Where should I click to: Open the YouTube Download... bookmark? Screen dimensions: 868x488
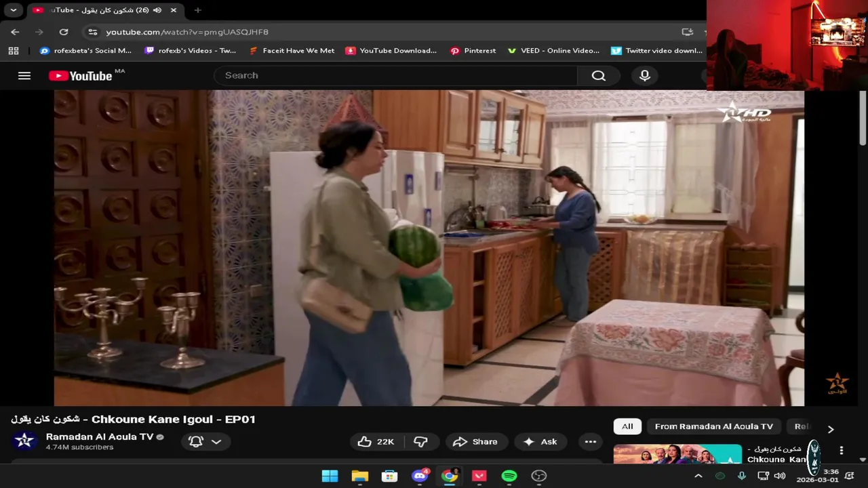click(391, 51)
